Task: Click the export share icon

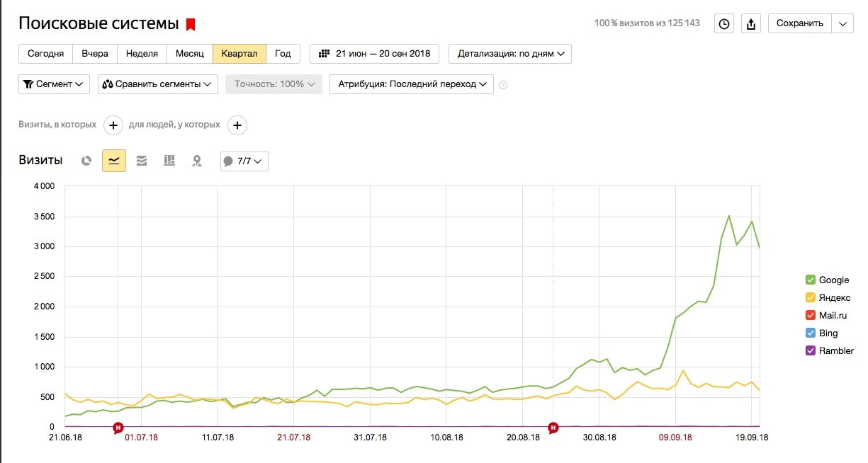Action: coord(750,23)
